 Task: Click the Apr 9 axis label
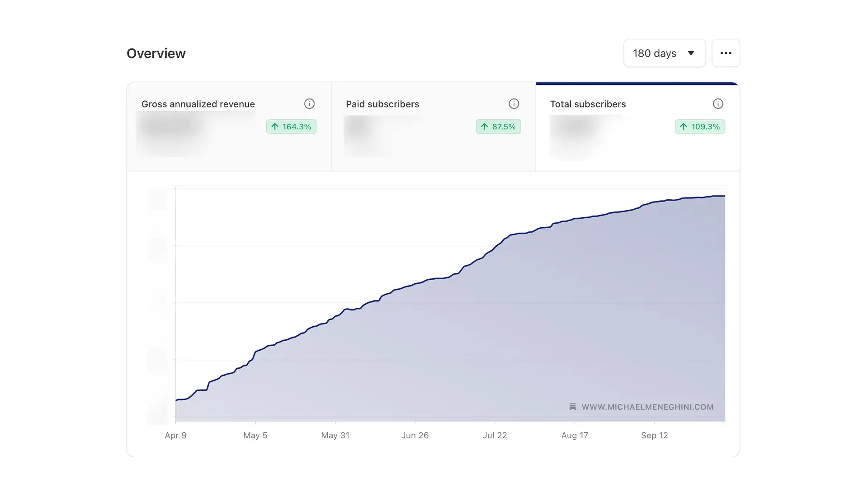pos(175,436)
